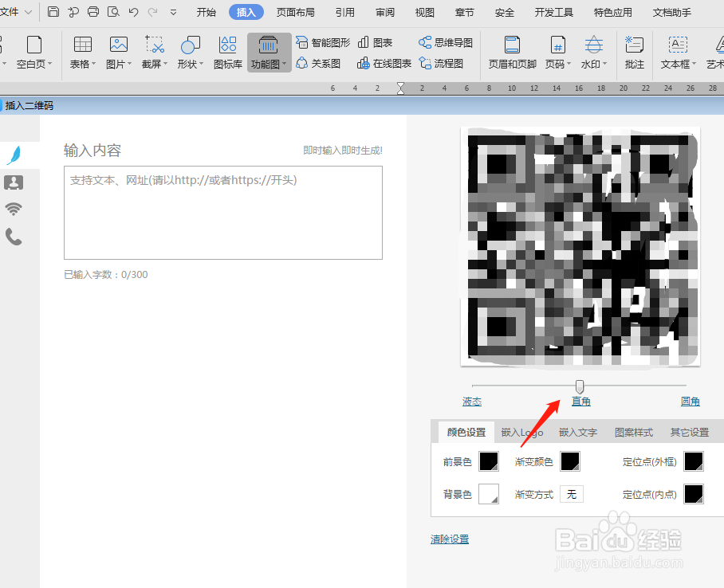Viewport: 724px width, 588px height.
Task: Open the 引用 tab
Action: (345, 13)
